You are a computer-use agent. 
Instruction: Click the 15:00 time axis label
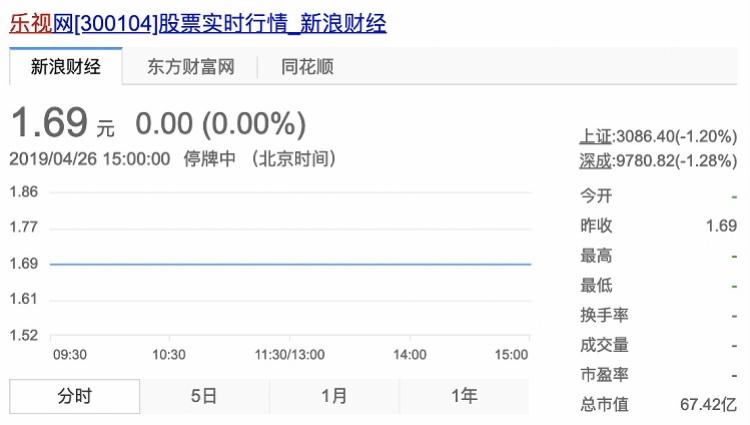(x=511, y=355)
